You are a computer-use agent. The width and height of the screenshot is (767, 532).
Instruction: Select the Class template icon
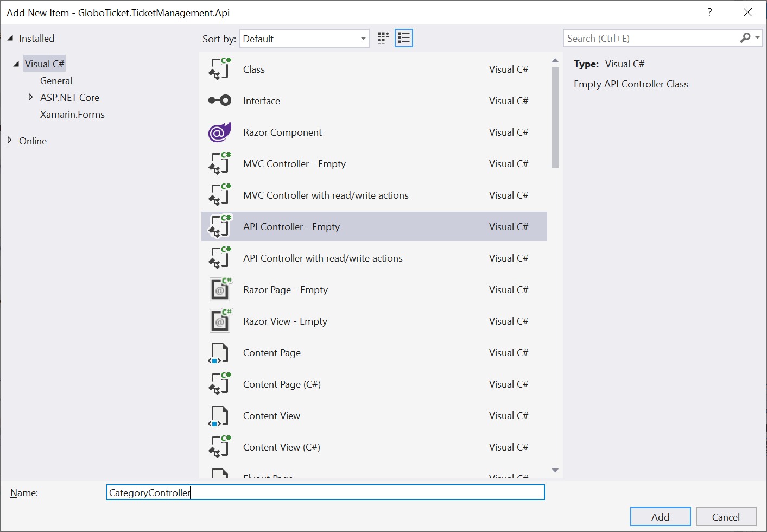219,69
